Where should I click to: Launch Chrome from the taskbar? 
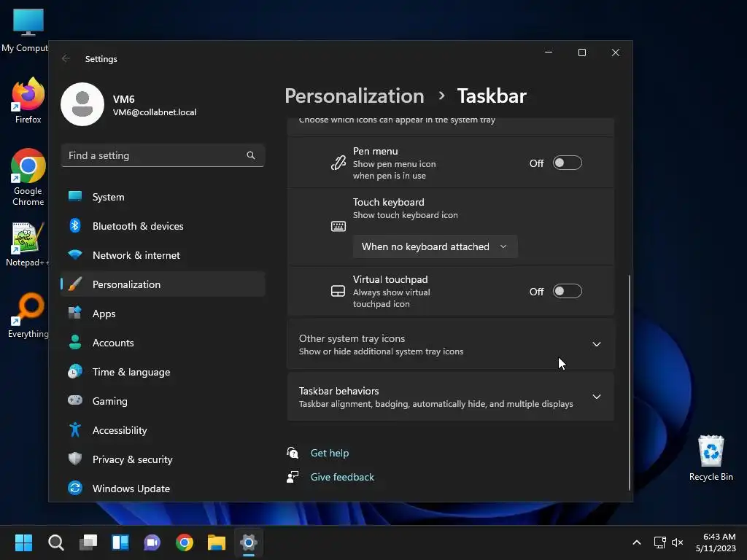(x=185, y=542)
